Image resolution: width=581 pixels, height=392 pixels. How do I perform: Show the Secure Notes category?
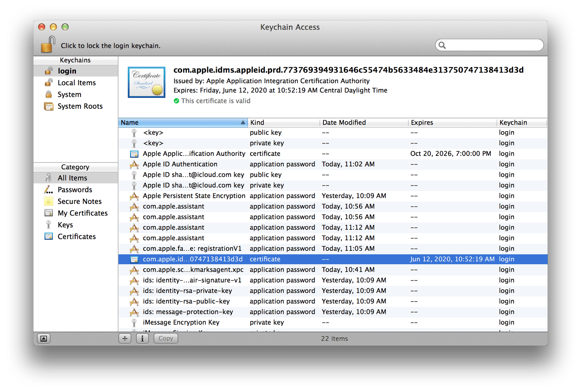(79, 202)
